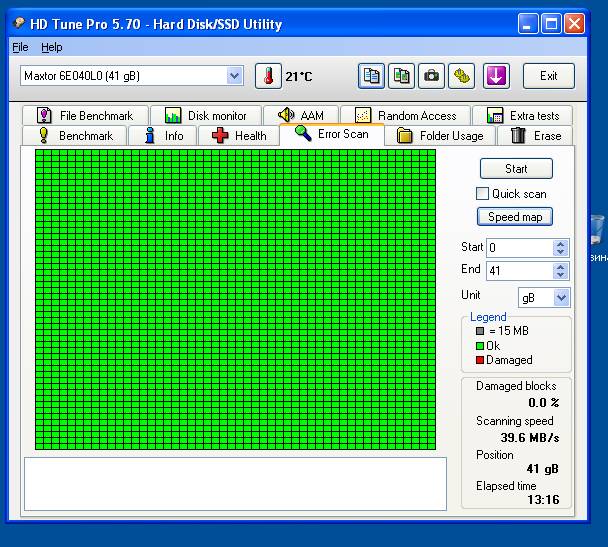Click the gray 15 MB legend swatch
This screenshot has height=547, width=608.
click(480, 331)
